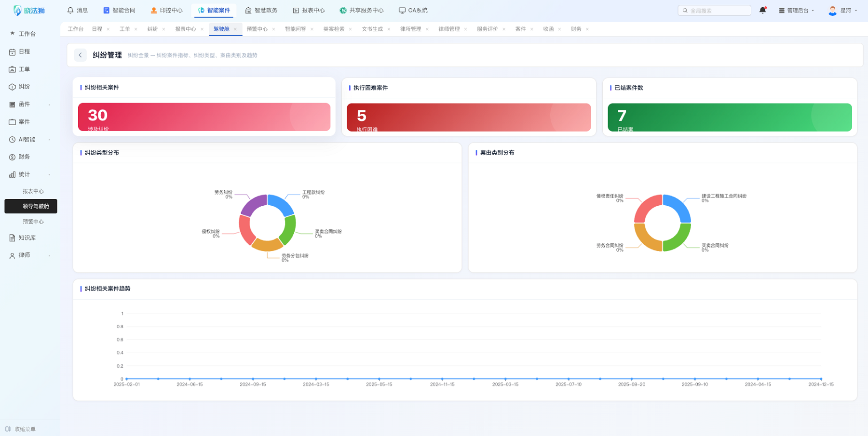Open 共享服务中心 module
This screenshot has height=436, width=868.
361,10
